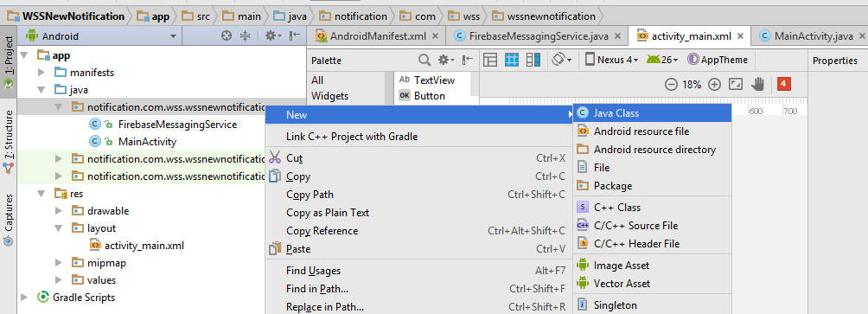Click the zoom in plus icon
The height and width of the screenshot is (314, 868).
pyautogui.click(x=715, y=85)
